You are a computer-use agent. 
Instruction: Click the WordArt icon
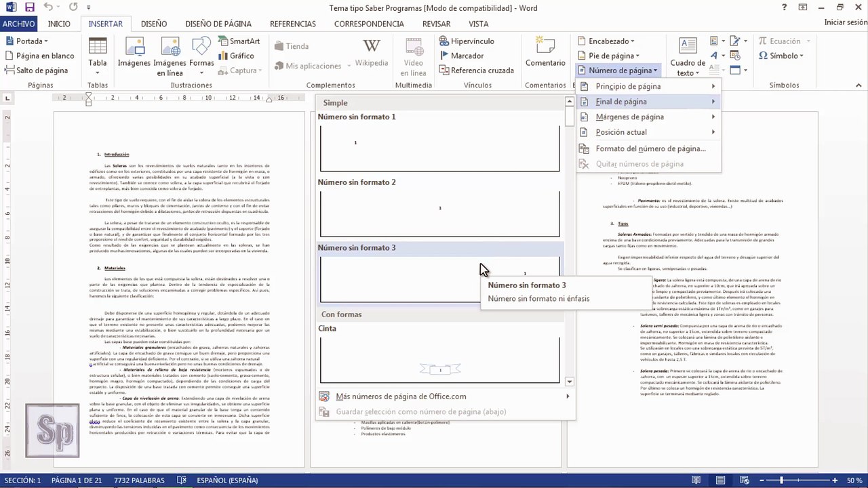[x=714, y=56]
